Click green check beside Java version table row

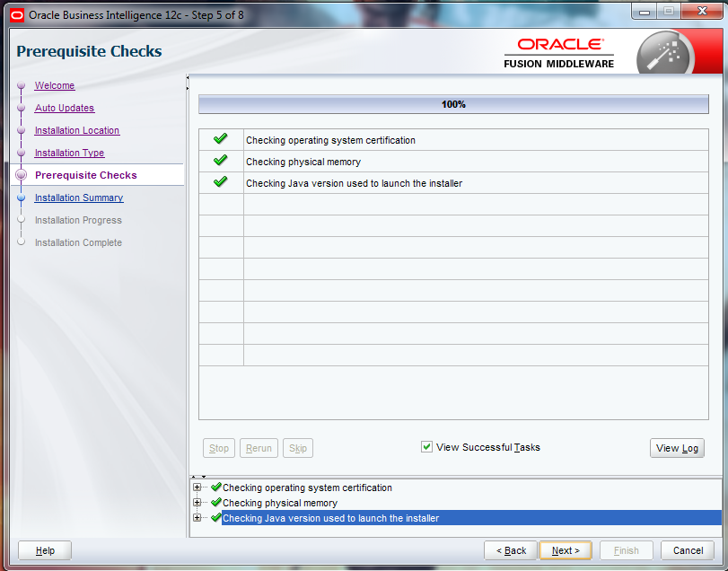click(221, 182)
